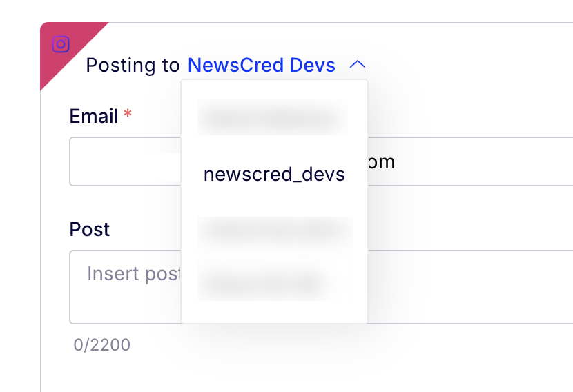Open the NewsCred Devs account selector link
The width and height of the screenshot is (573, 392).
point(261,65)
